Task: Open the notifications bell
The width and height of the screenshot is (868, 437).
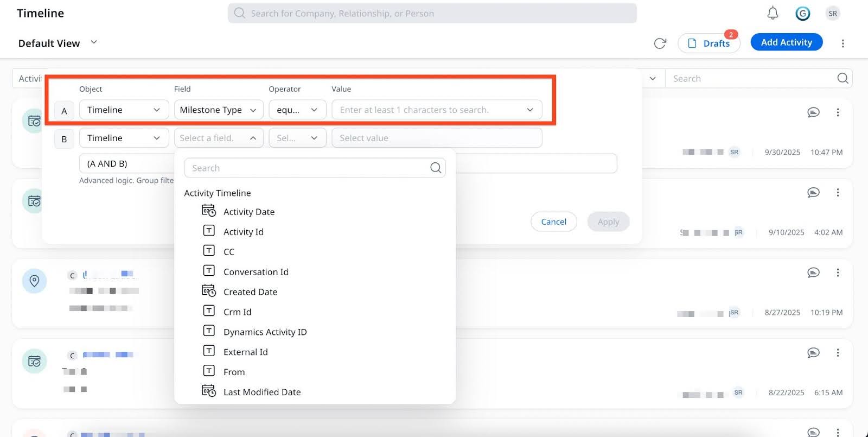Action: 773,13
